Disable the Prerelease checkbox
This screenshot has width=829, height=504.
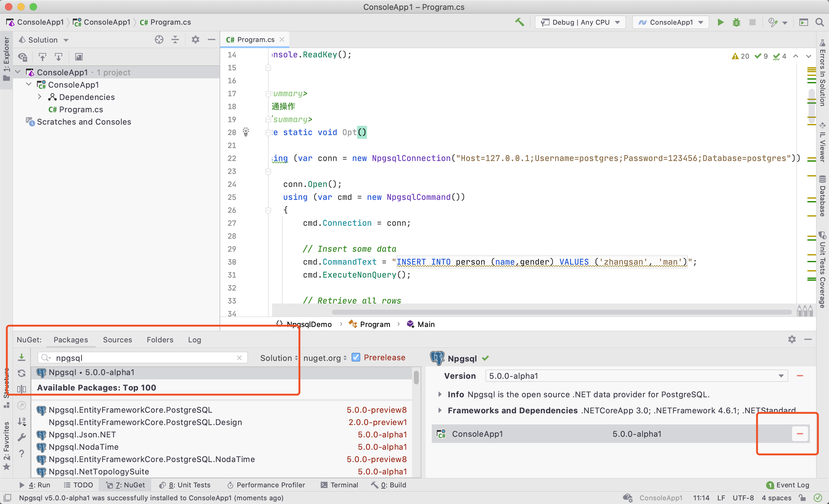(x=356, y=357)
